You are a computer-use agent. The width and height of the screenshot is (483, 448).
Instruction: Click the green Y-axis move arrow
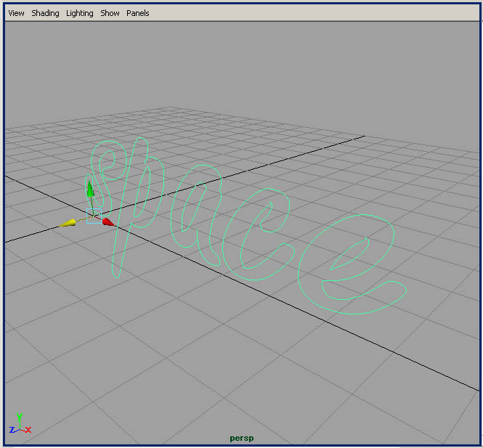pyautogui.click(x=90, y=189)
